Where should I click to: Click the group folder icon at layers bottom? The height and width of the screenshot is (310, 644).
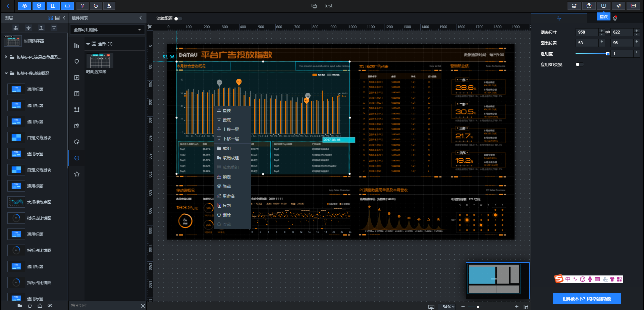20,306
